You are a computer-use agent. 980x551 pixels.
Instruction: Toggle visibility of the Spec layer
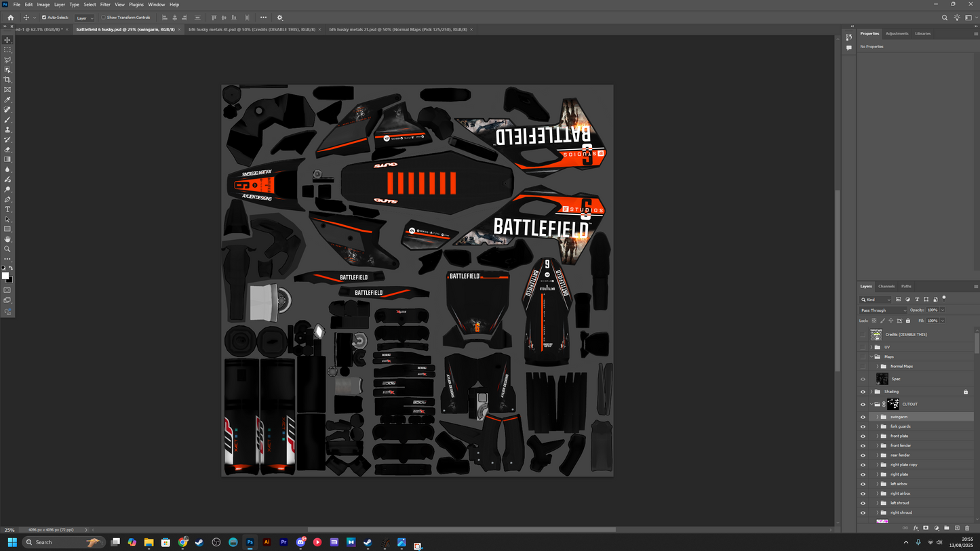863,379
